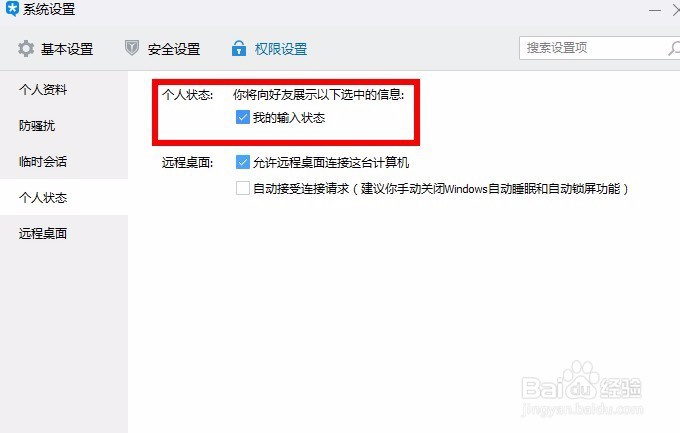Click the magnifier icon in the search box
Viewport: 680px width, 433px height.
[x=674, y=48]
